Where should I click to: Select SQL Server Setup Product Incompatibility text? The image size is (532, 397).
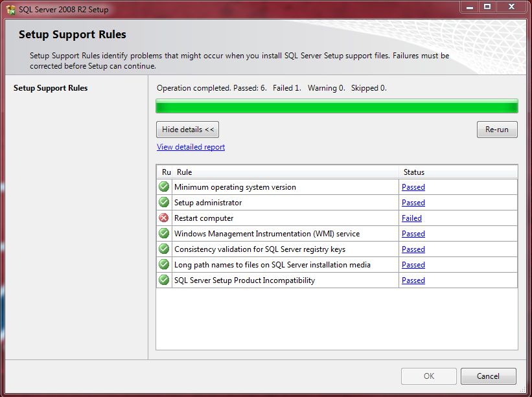coord(245,280)
